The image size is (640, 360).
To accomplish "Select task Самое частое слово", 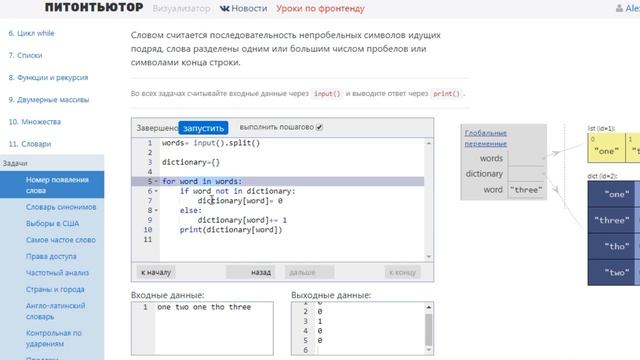I will [x=61, y=240].
